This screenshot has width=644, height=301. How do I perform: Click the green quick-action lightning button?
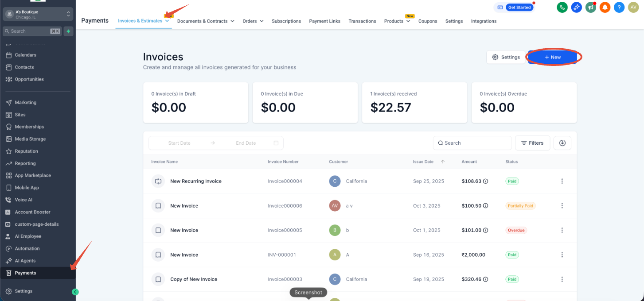point(68,31)
